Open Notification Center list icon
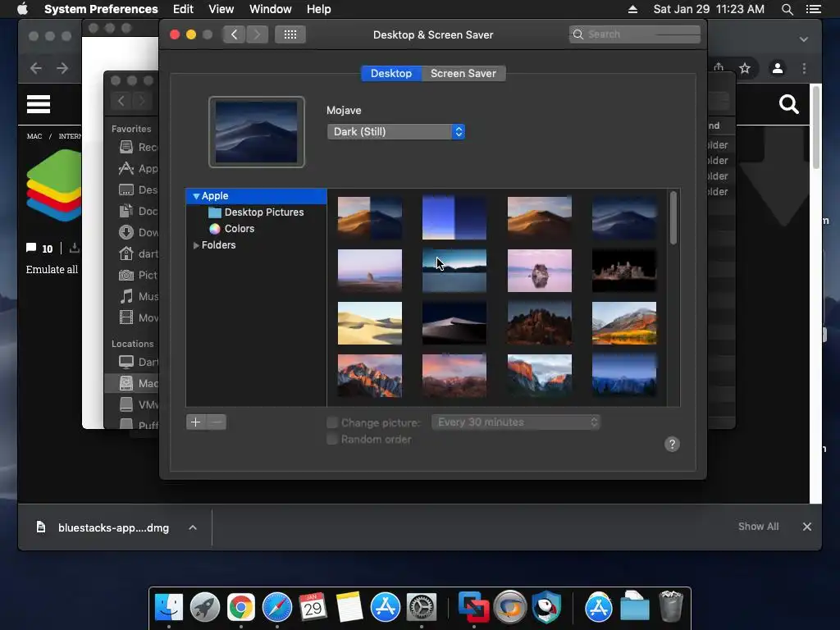This screenshot has height=630, width=840. pos(813,9)
